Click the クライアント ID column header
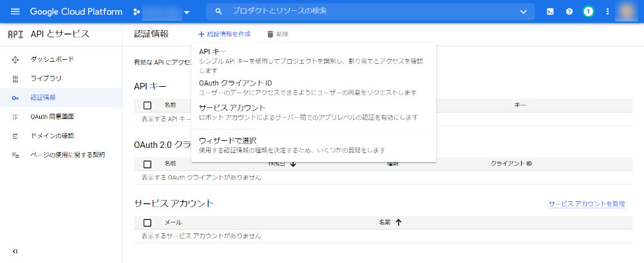Image resolution: width=644 pixels, height=263 pixels. [x=511, y=164]
